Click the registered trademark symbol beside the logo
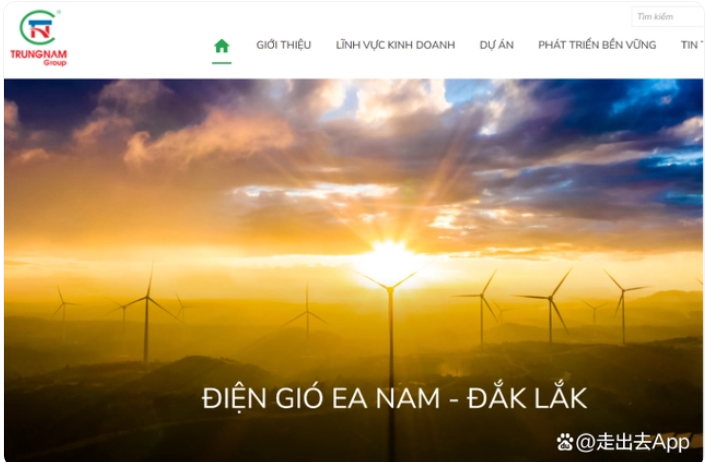 pos(58,12)
